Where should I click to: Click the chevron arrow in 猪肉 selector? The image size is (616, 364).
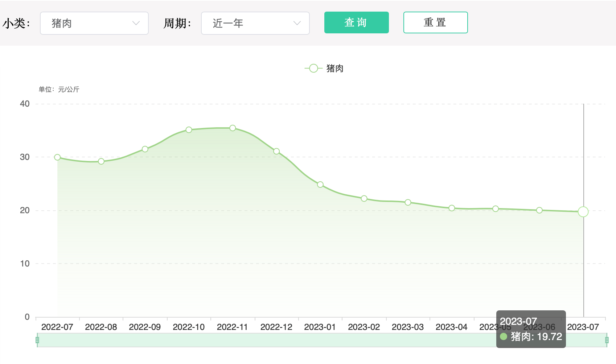(x=136, y=23)
